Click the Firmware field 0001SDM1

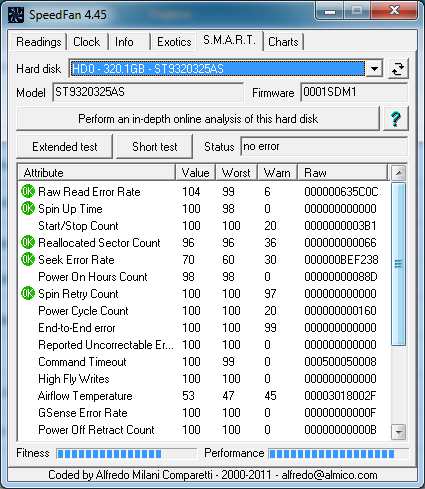coord(354,92)
